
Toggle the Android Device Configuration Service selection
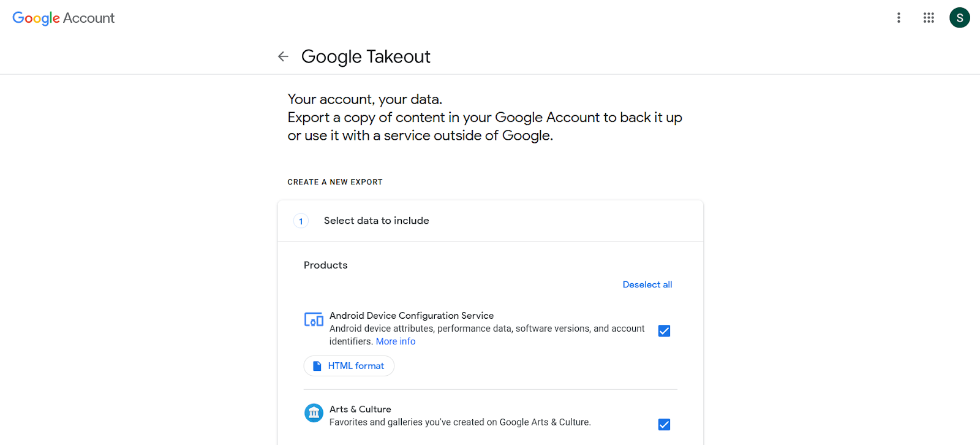[x=664, y=330]
